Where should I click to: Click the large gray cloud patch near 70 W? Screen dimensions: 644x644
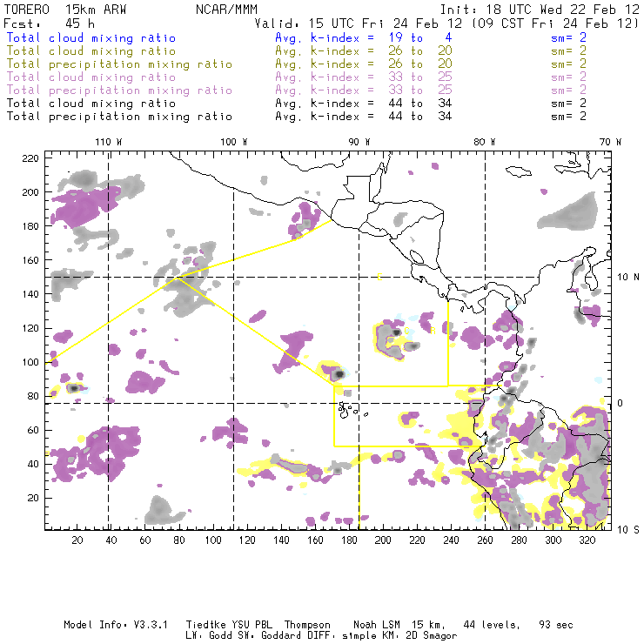567,213
